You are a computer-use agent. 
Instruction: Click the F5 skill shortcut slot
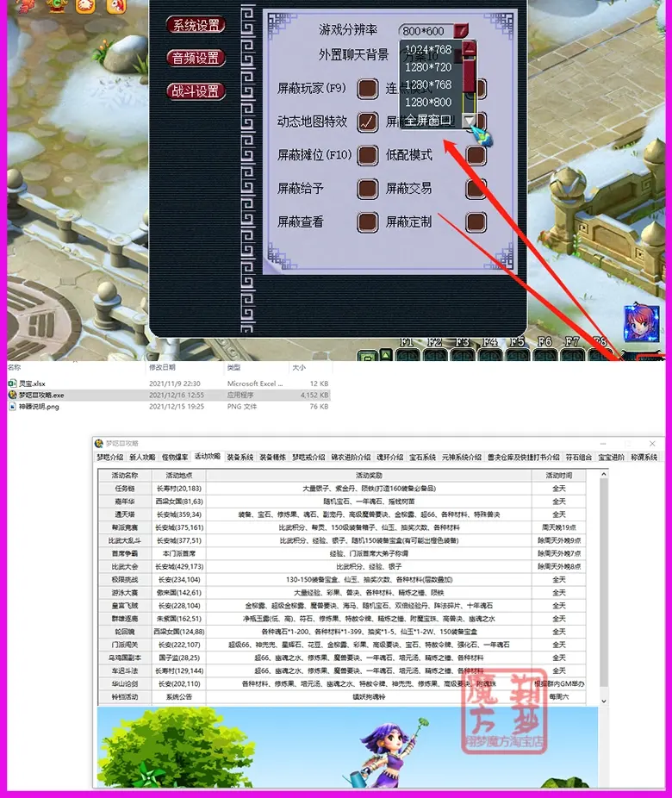(517, 355)
